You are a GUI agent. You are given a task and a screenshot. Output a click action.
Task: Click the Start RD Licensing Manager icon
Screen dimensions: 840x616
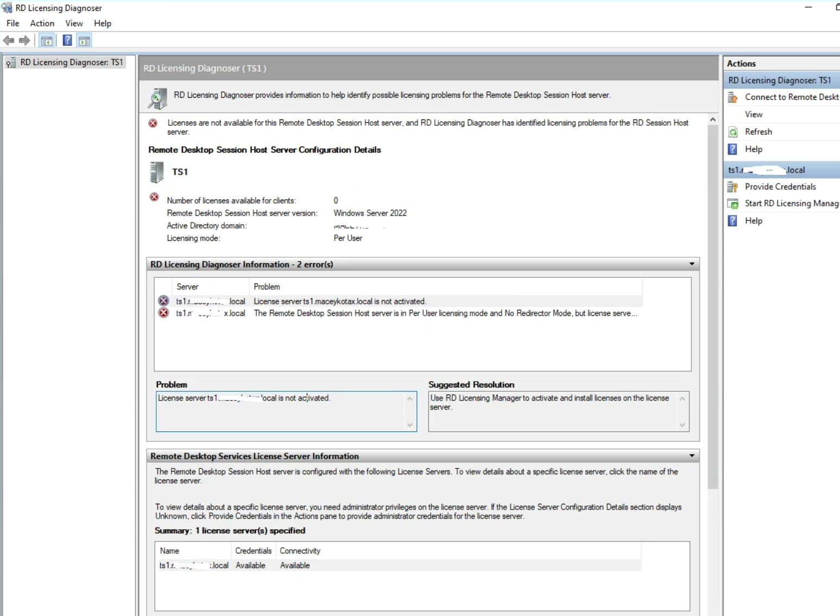click(x=732, y=204)
